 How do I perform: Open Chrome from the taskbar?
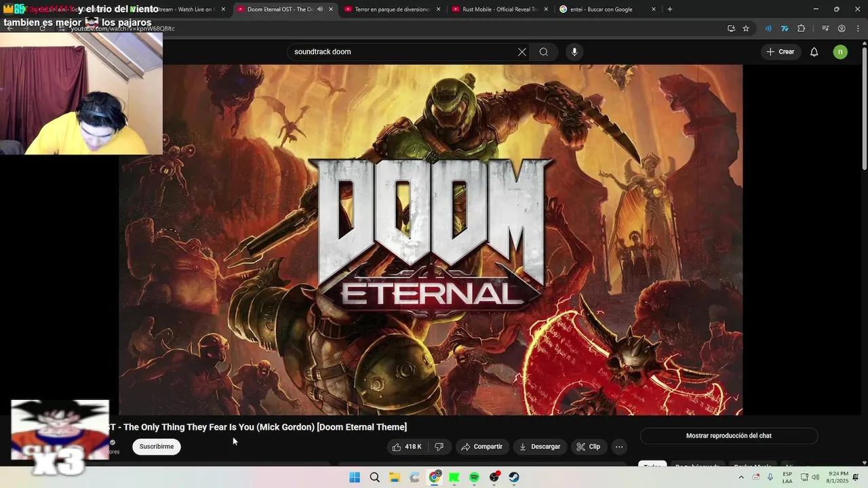(x=435, y=477)
